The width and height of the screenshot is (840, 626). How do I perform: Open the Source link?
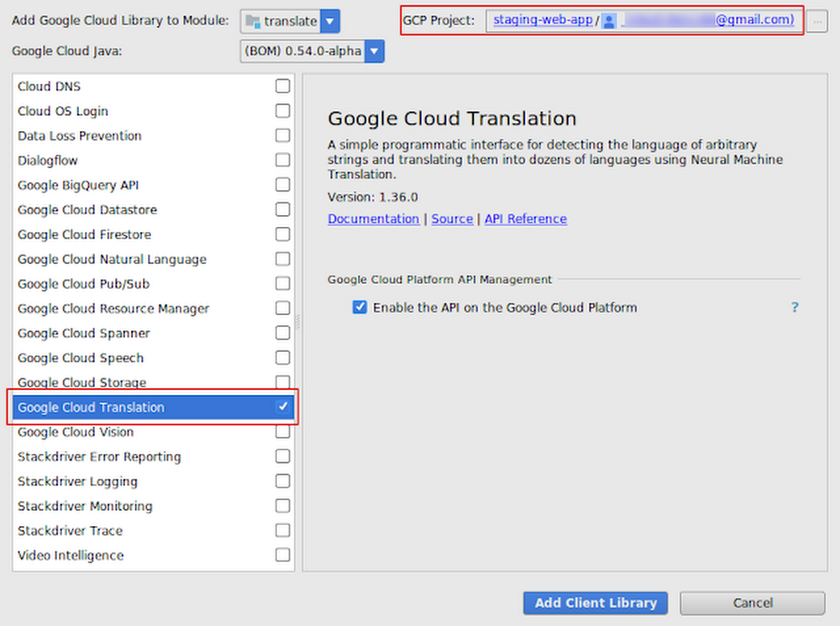pos(452,218)
